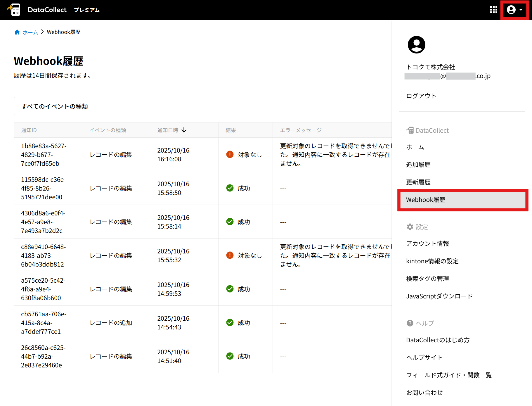Viewport: 532px width, 406px height.
Task: Go to ホーム via breadcrumb link
Action: [30, 32]
